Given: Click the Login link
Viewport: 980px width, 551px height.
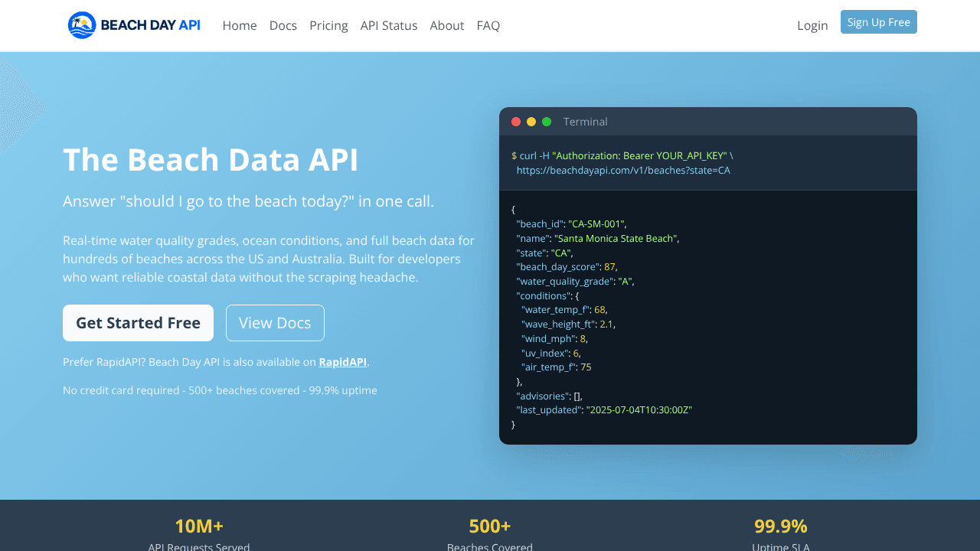Looking at the screenshot, I should click(812, 25).
